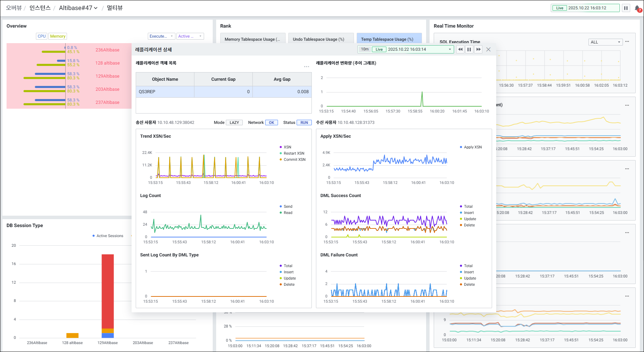Image resolution: width=644 pixels, height=352 pixels.
Task: Close the replication detail popup
Action: tap(488, 49)
